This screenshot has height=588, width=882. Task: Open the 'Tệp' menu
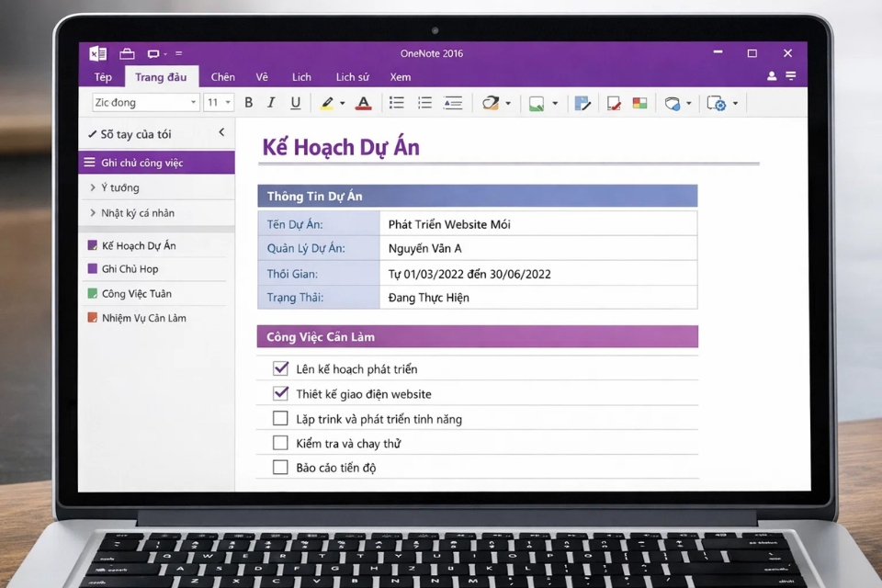[x=102, y=77]
